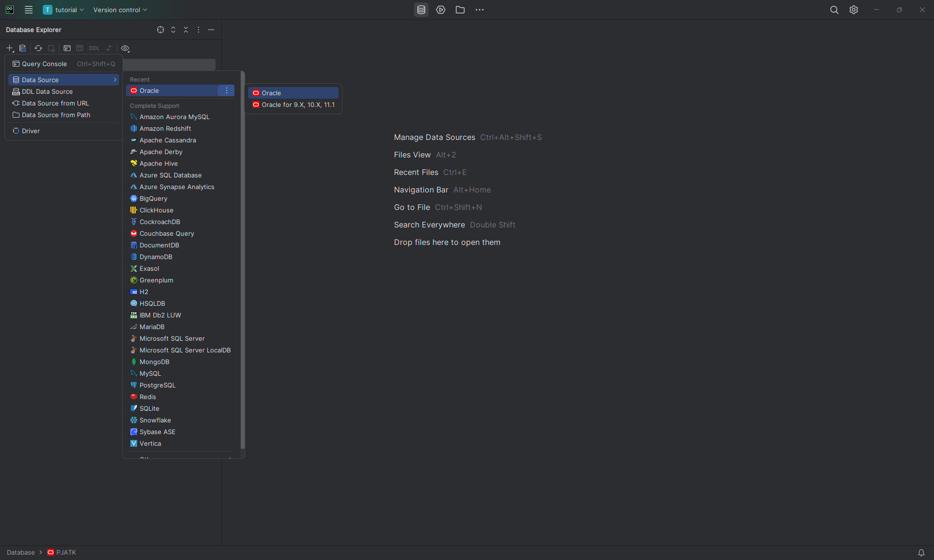Select Couchbase Query data source
The height and width of the screenshot is (560, 934).
180,233
